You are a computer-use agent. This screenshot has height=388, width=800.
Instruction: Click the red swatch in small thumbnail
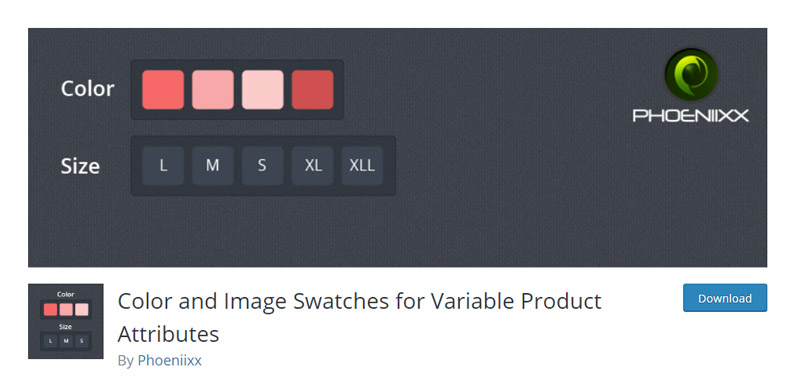(x=51, y=310)
